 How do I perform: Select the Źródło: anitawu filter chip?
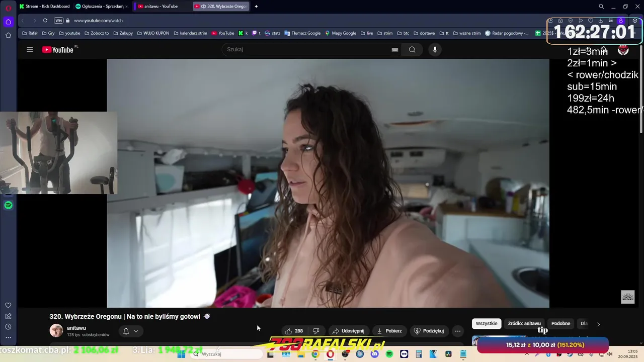[524, 324]
